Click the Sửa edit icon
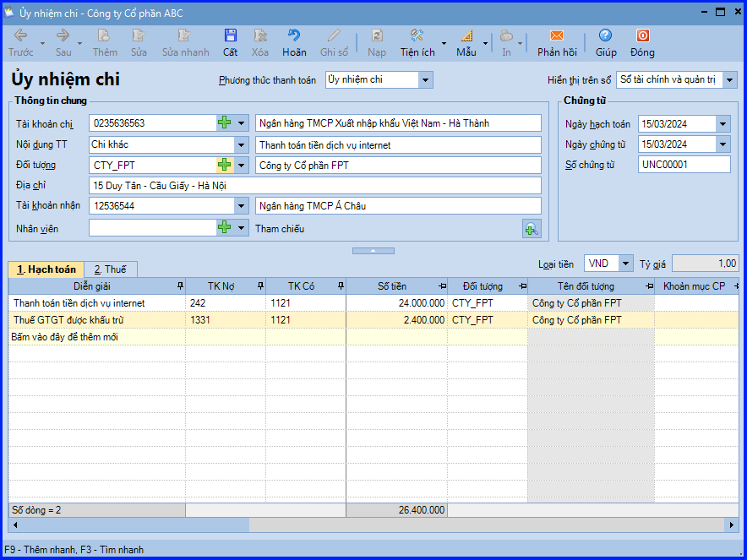Screen dimensions: 747x560 point(139,42)
